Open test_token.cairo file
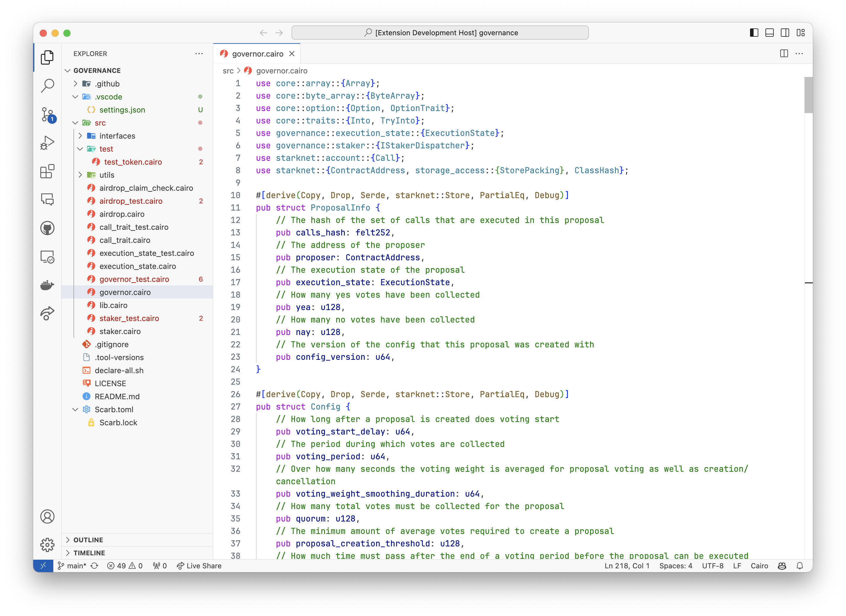This screenshot has height=616, width=846. point(133,162)
